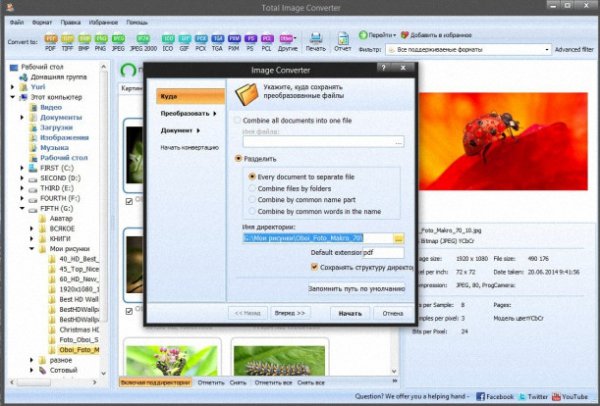Open the Помощь menu

[x=137, y=22]
